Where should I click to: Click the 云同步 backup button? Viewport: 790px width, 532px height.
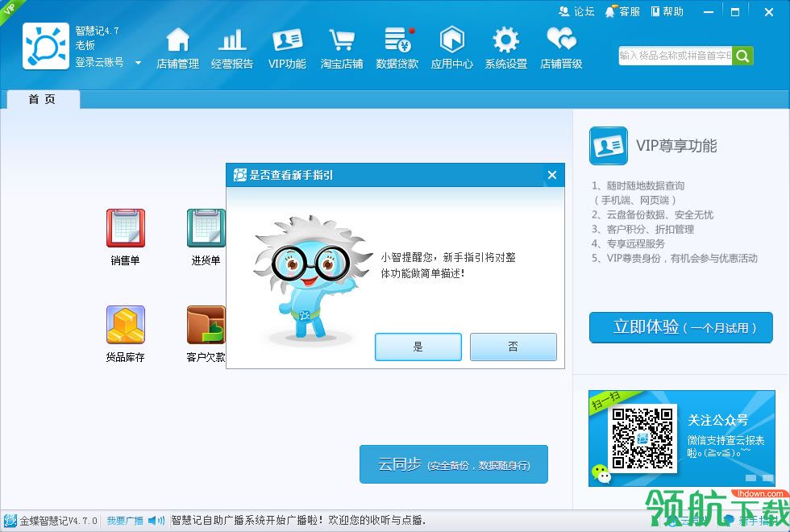pos(453,464)
